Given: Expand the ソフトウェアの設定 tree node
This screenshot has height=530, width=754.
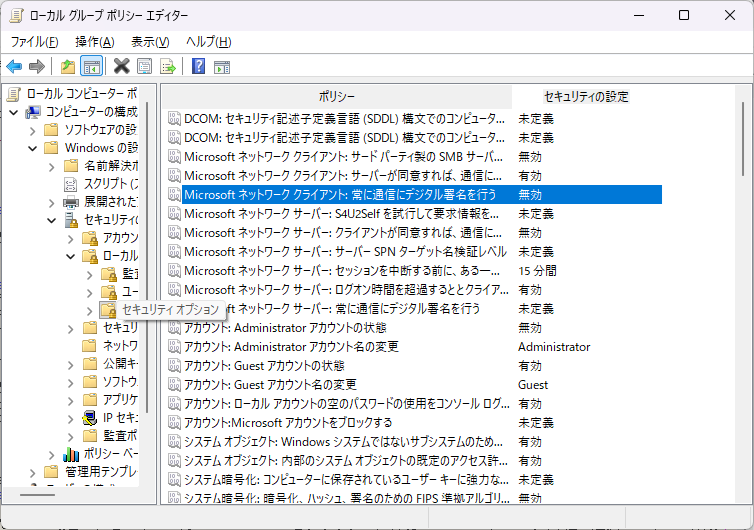Looking at the screenshot, I should 32,130.
